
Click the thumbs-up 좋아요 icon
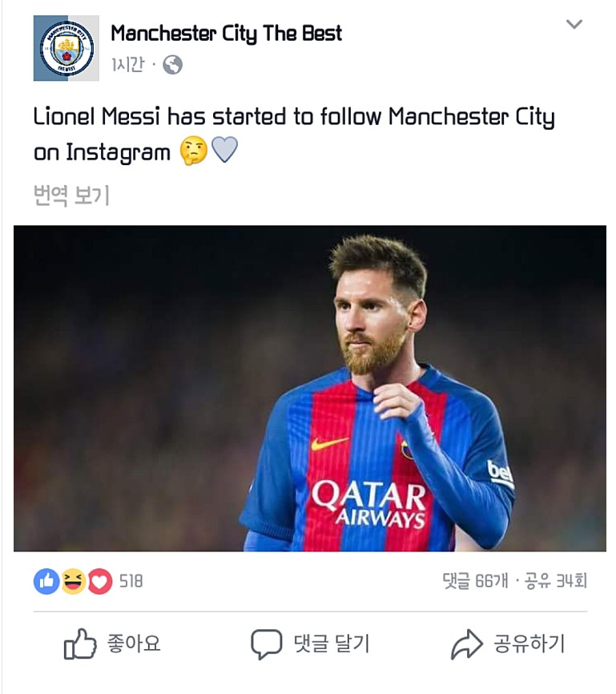click(x=80, y=644)
